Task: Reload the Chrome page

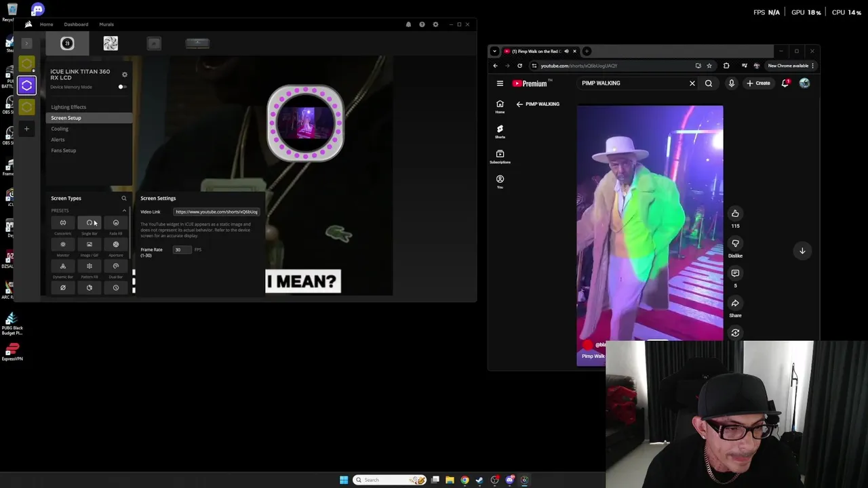Action: [519, 66]
